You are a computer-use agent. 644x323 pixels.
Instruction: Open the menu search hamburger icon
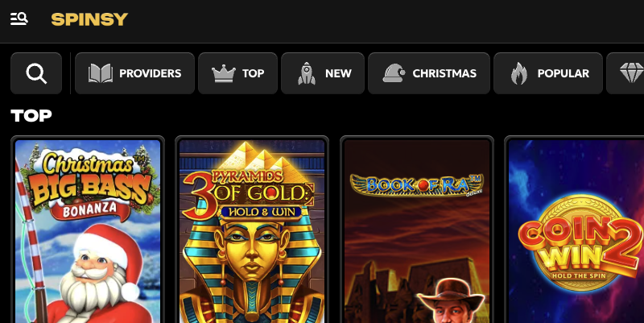pyautogui.click(x=19, y=19)
